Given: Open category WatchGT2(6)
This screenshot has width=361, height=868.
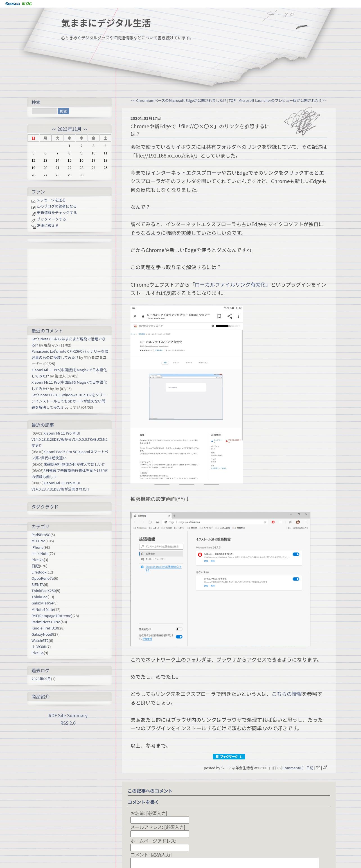Looking at the screenshot, I should pos(42,640).
